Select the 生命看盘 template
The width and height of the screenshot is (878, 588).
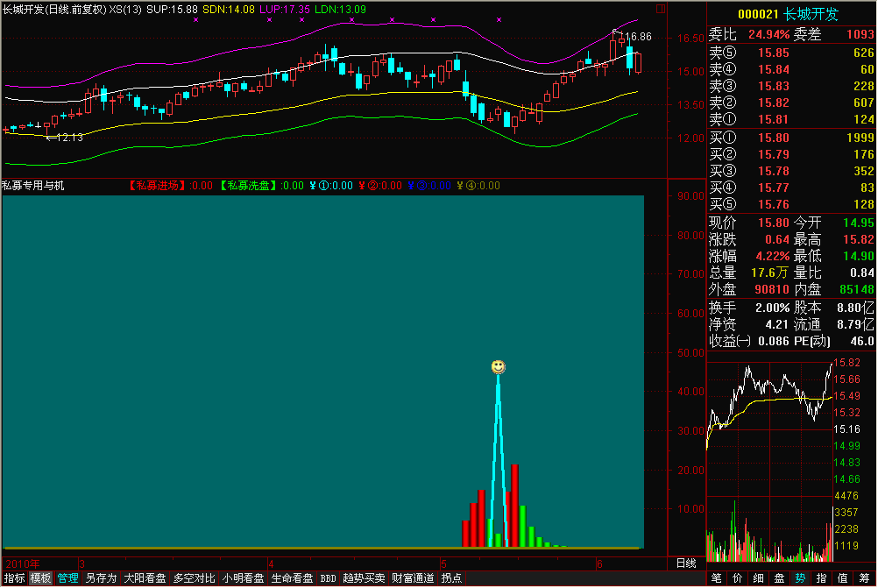(292, 577)
